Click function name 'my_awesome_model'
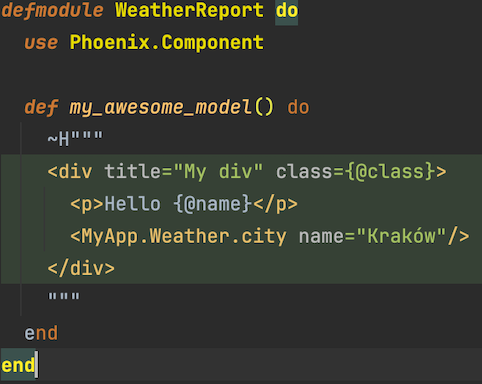 [x=160, y=107]
